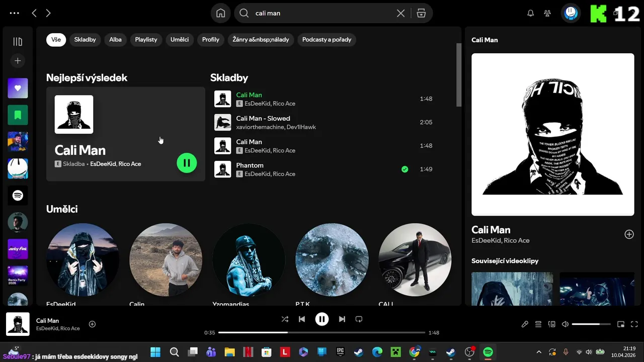
Task: Open the user profile avatar
Action: click(571, 13)
